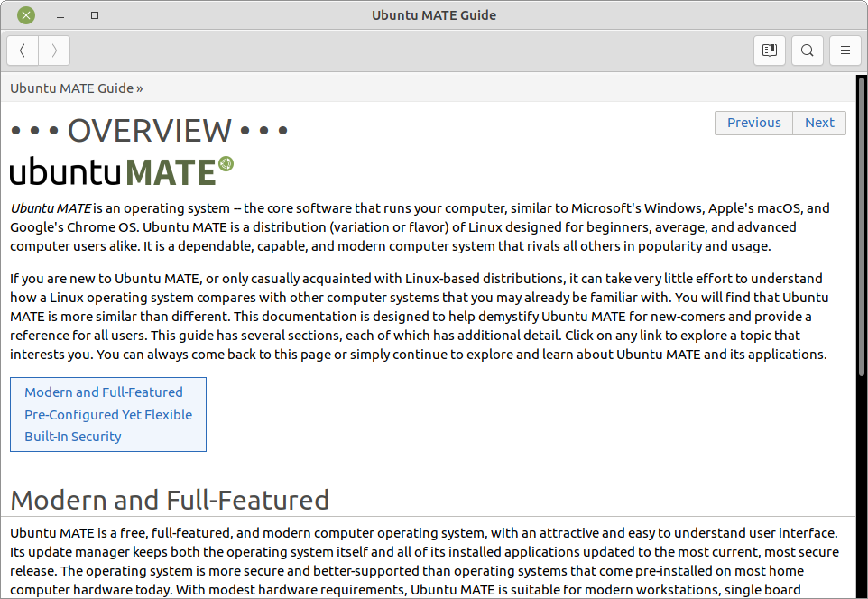Select the magnifying glass to find text
The width and height of the screenshot is (868, 599).
tap(807, 51)
